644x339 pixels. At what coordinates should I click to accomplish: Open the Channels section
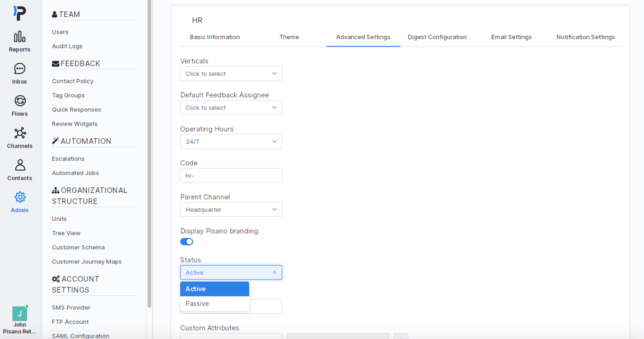click(19, 137)
